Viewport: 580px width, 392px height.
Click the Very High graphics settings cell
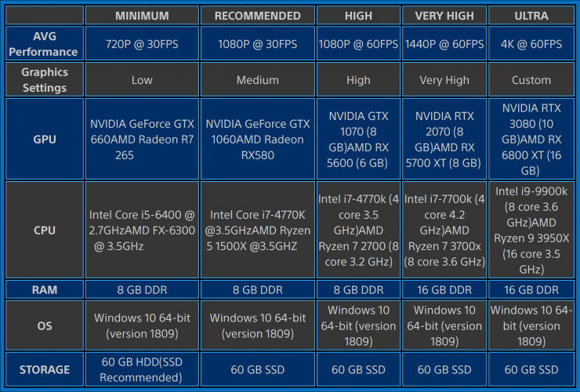444,80
